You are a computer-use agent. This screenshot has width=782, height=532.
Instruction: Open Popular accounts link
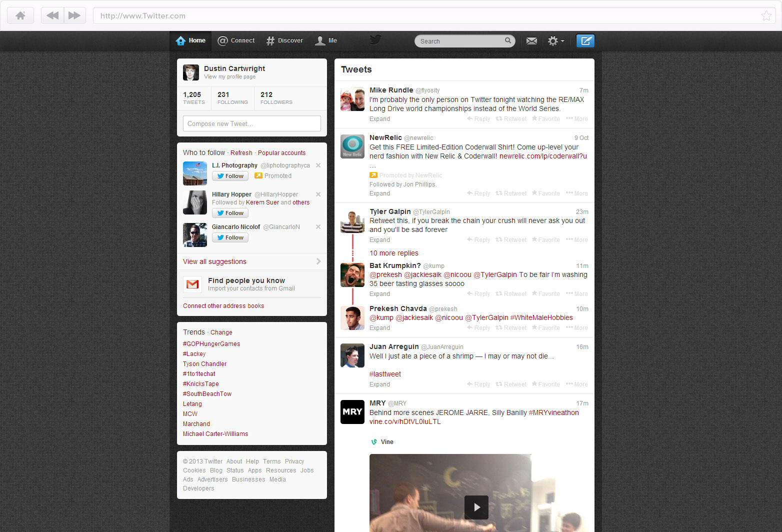[x=281, y=153]
